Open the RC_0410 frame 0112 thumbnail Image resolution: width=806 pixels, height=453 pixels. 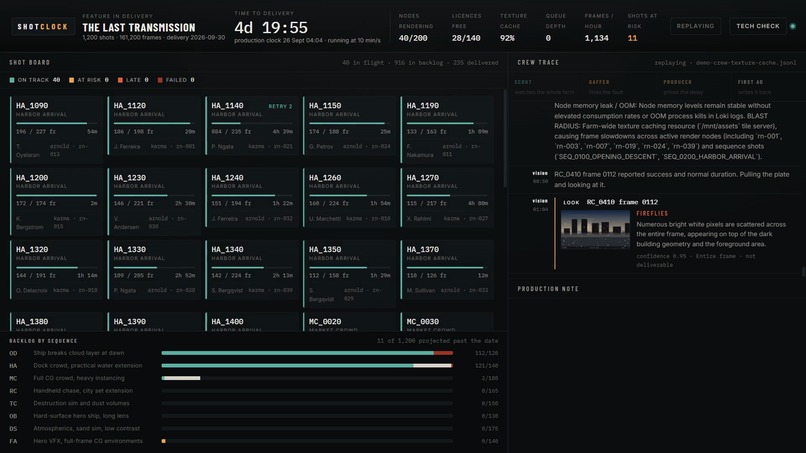tap(595, 229)
